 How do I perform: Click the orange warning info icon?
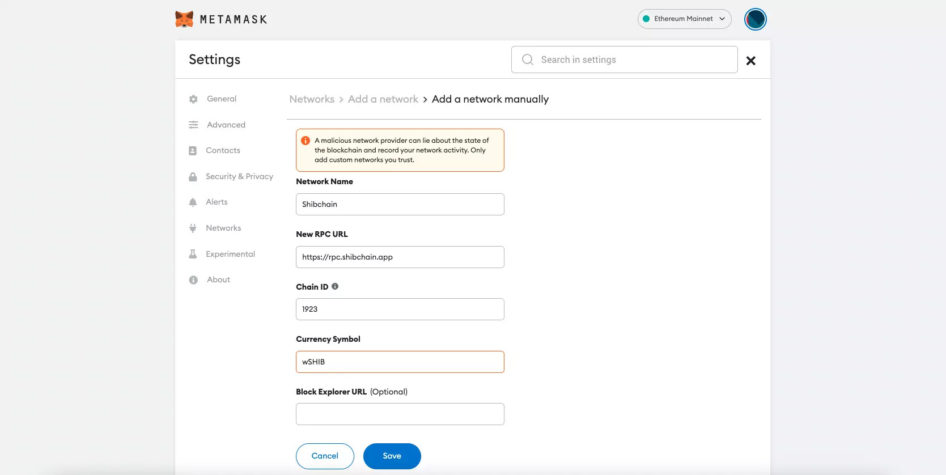[305, 141]
